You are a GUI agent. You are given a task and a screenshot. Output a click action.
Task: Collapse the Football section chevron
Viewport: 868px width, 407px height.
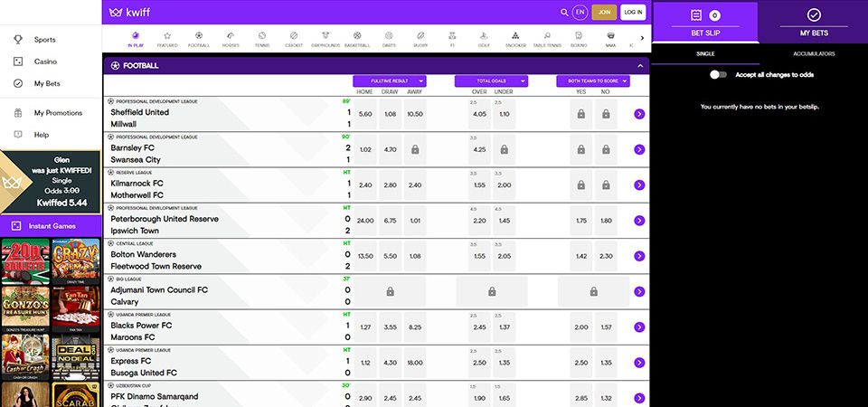(640, 65)
